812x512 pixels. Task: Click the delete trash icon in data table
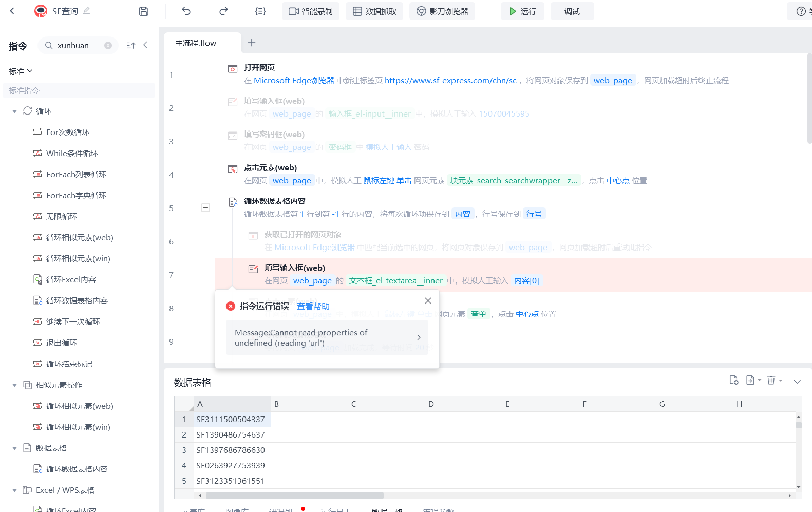(771, 380)
